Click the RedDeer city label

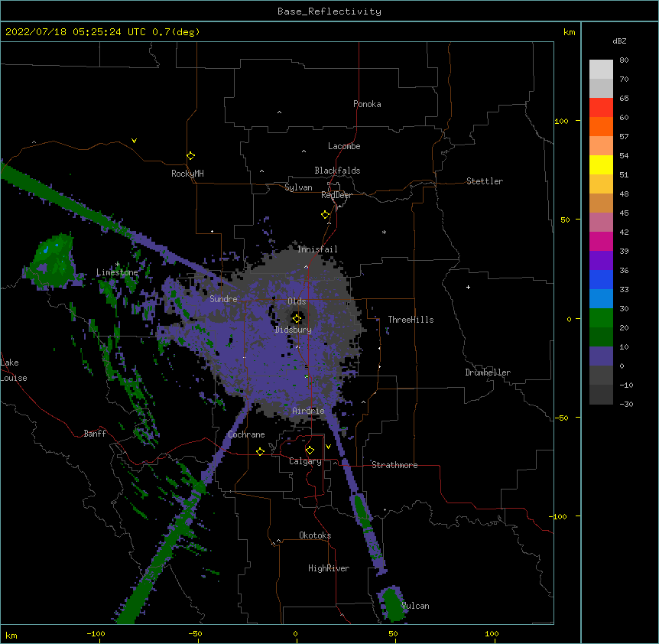336,195
